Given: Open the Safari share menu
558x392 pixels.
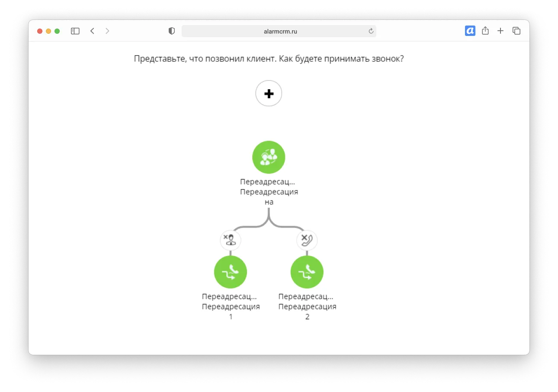Looking at the screenshot, I should 485,31.
